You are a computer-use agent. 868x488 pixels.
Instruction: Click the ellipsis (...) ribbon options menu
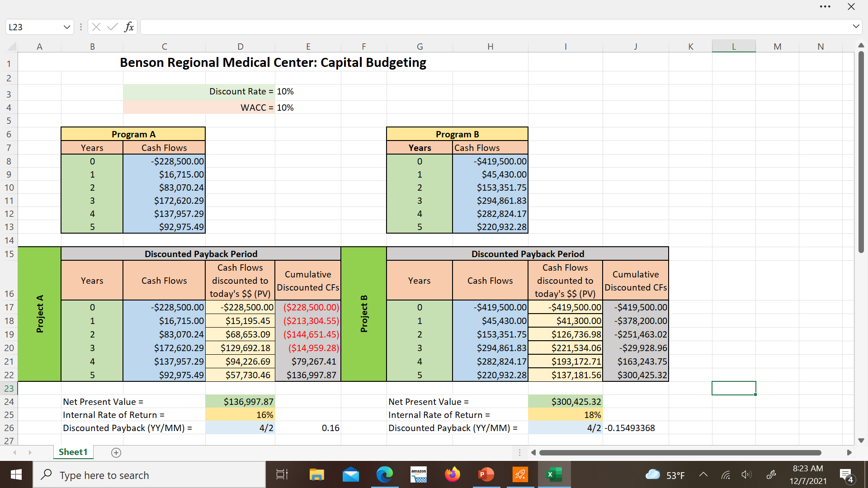pos(826,6)
